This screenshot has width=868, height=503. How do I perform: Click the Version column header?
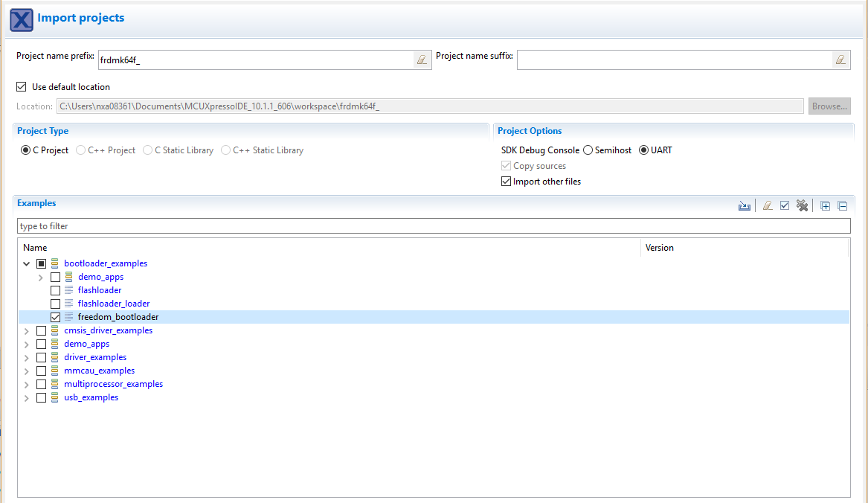659,248
